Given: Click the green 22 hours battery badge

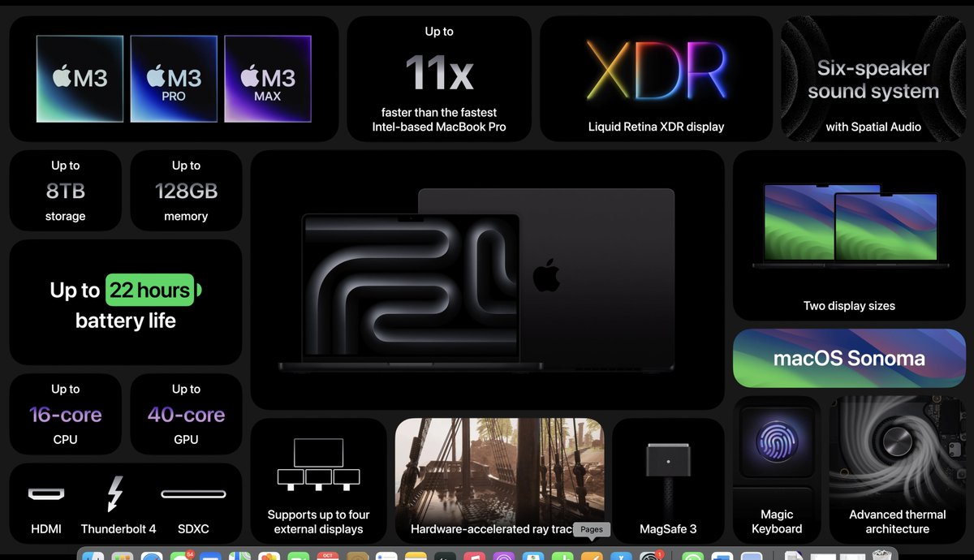Looking at the screenshot, I should tap(153, 290).
